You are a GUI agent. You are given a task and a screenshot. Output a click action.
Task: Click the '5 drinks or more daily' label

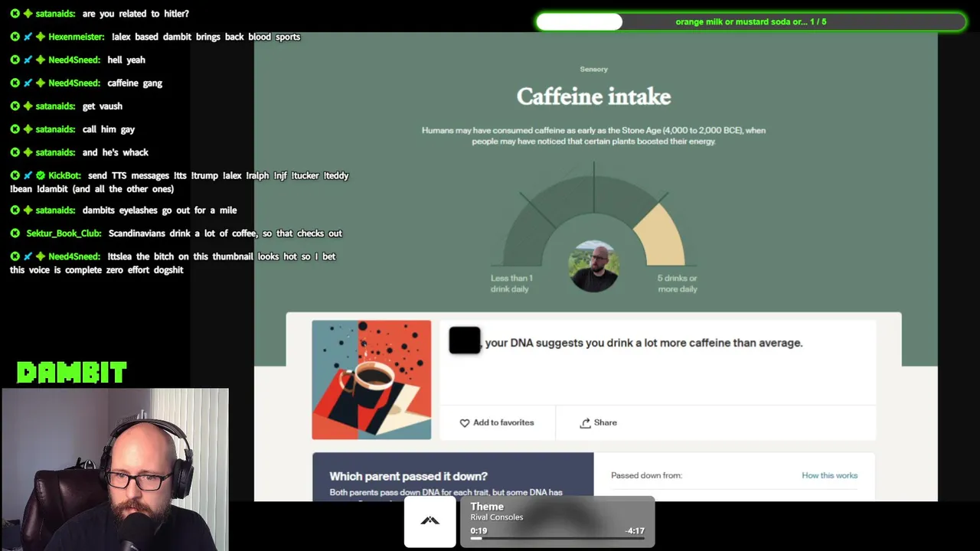point(678,283)
